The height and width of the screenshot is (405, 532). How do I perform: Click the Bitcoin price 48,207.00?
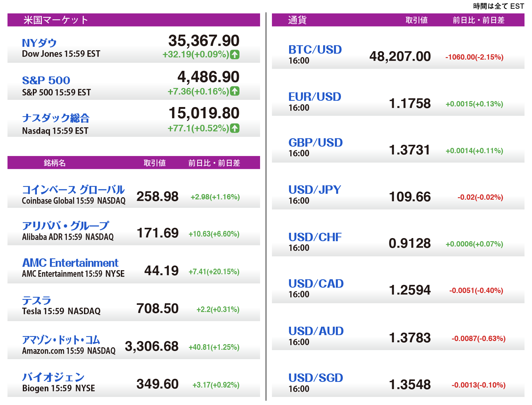pos(400,56)
